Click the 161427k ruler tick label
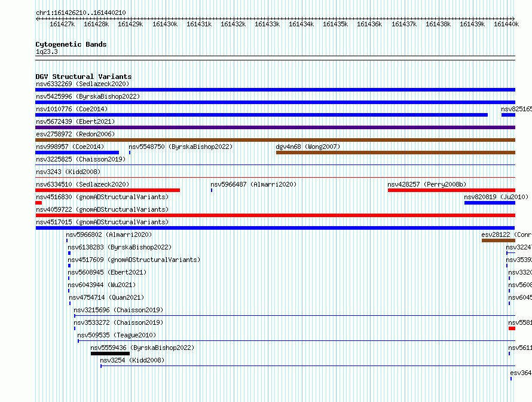 tap(62, 24)
